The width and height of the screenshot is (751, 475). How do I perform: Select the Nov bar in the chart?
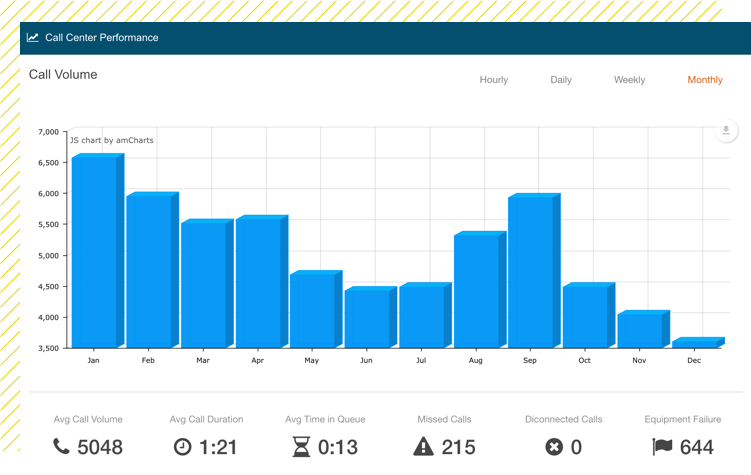coord(643,329)
